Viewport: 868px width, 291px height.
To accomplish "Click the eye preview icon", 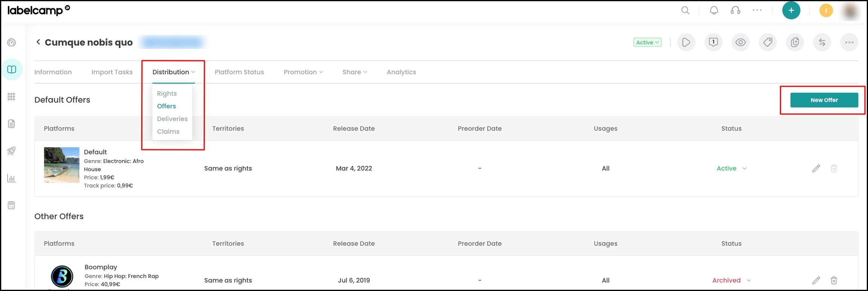I will pyautogui.click(x=740, y=42).
